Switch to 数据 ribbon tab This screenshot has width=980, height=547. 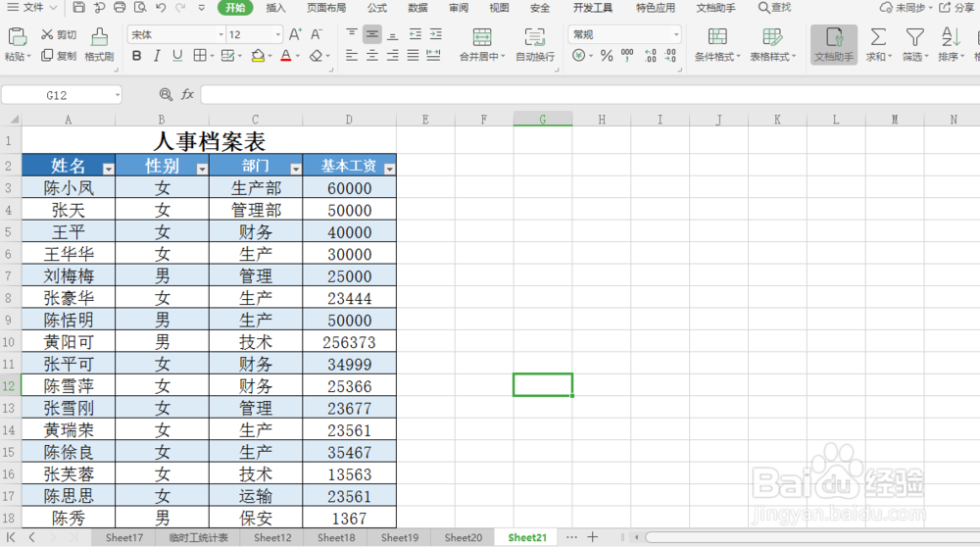pyautogui.click(x=417, y=8)
